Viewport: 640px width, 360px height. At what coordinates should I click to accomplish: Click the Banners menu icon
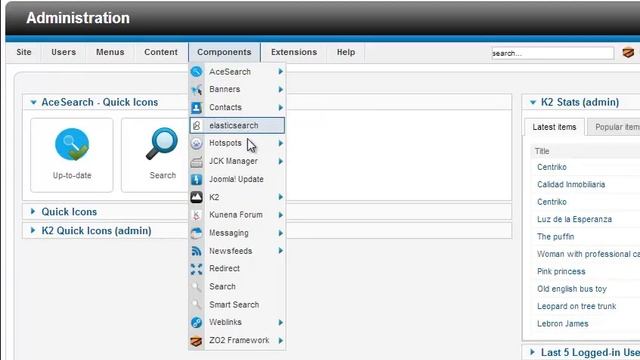(x=196, y=89)
